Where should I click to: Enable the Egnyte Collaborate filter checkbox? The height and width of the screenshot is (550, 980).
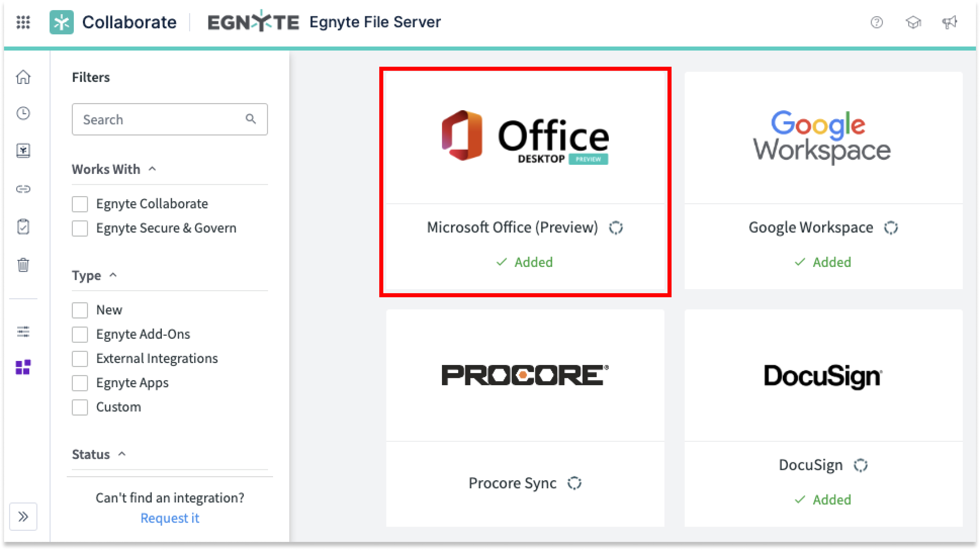(79, 204)
